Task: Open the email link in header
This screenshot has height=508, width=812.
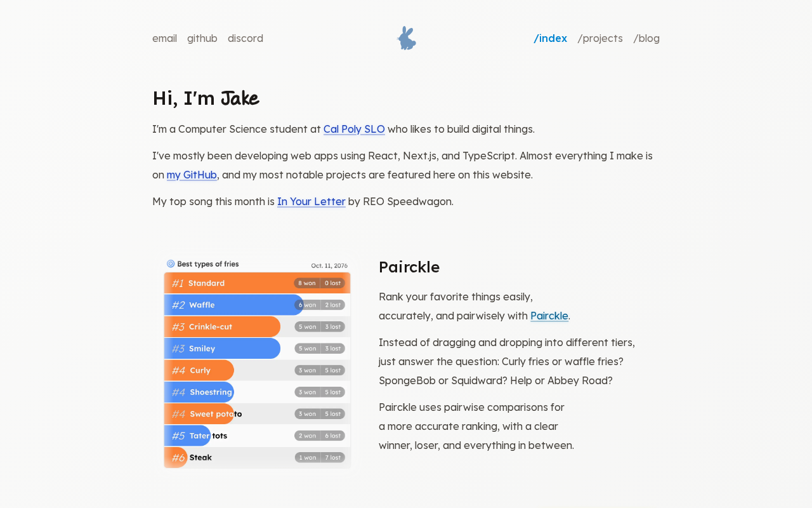Action: [x=164, y=38]
